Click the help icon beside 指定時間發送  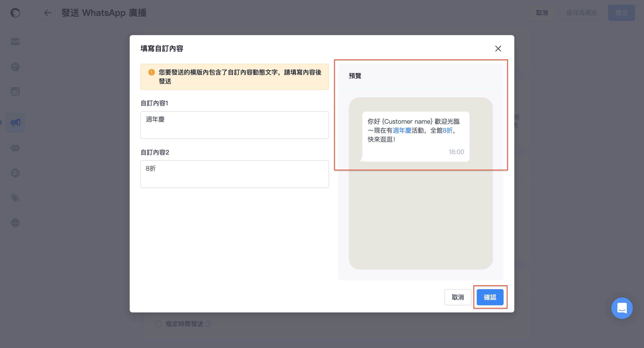click(x=208, y=324)
